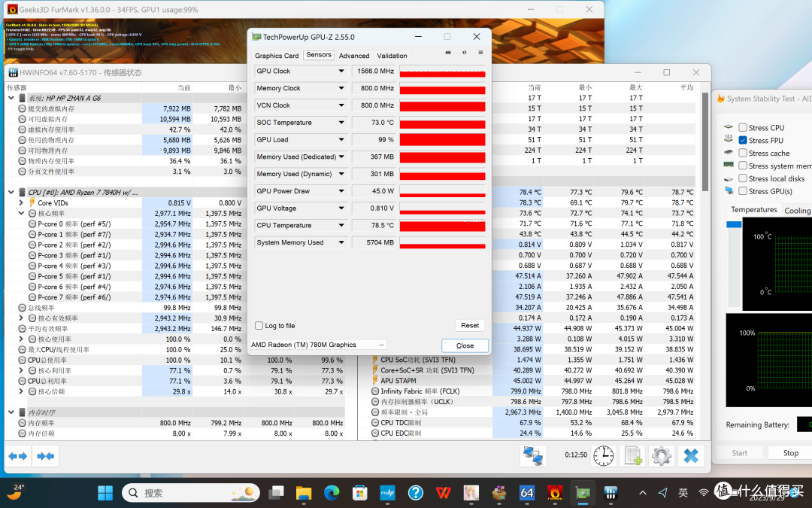Enable Stress GPU(s) checkbox
This screenshot has height=508, width=812.
tap(743, 191)
